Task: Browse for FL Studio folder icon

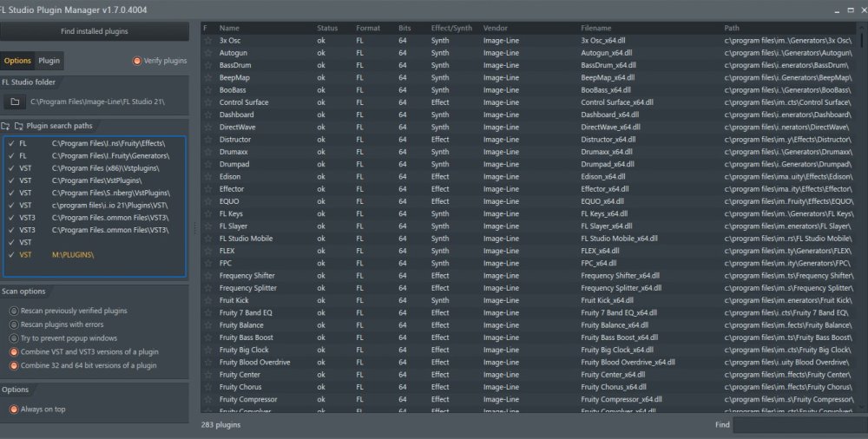Action: click(x=15, y=102)
